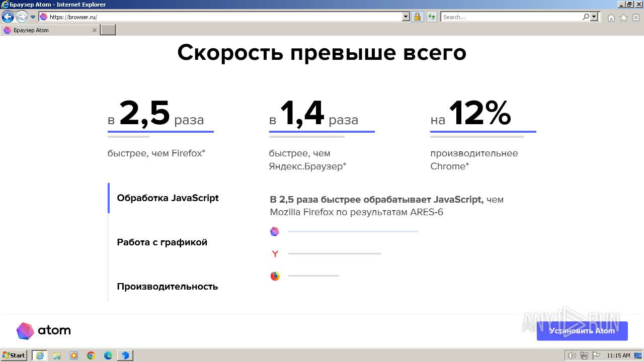This screenshot has width=644, height=362.
Task: Select the Браузер Atom tab
Action: tap(50, 30)
